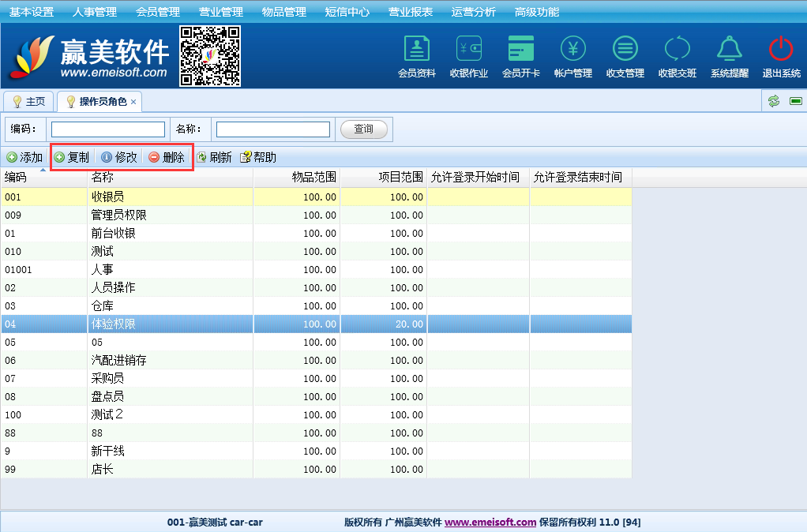The width and height of the screenshot is (807, 532).
Task: Close the 操作员角色 tab
Action: pos(133,102)
